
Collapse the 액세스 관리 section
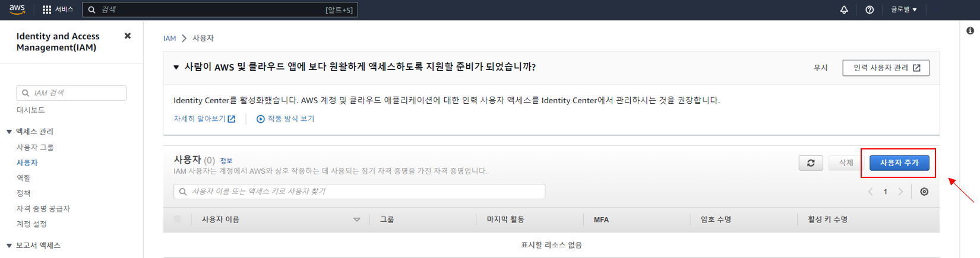tap(9, 132)
